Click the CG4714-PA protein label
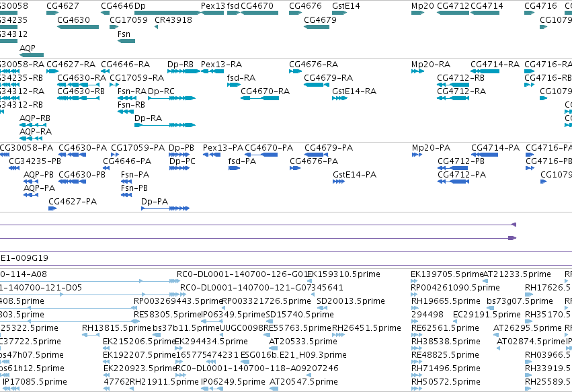Viewport: 572px width, 392px height. pos(495,148)
